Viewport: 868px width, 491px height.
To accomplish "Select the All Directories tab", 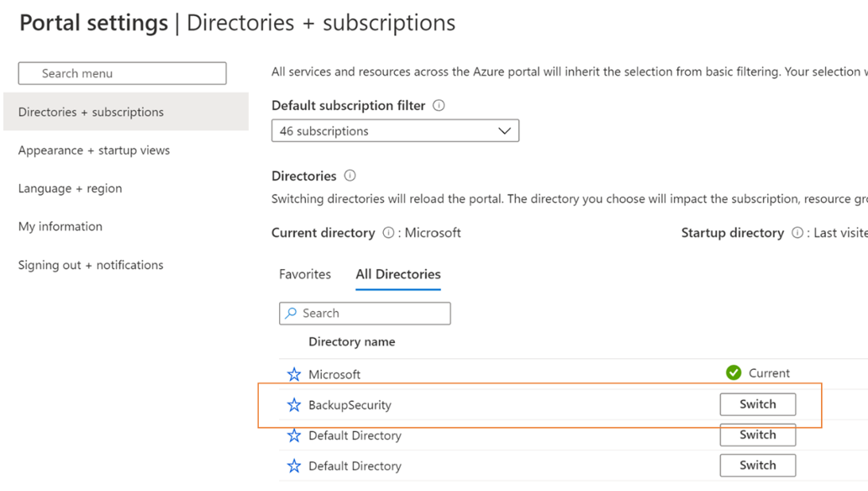I will pos(398,274).
